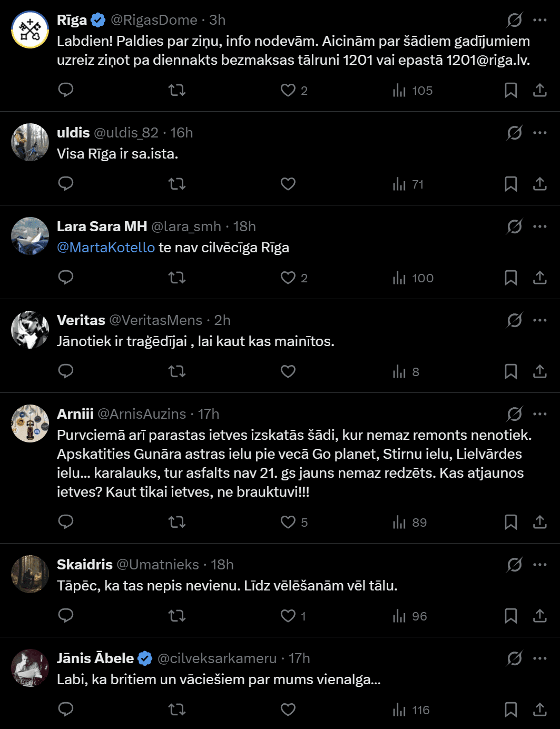Reply to Skaidris's tweet
Image resolution: width=560 pixels, height=729 pixels.
point(66,616)
